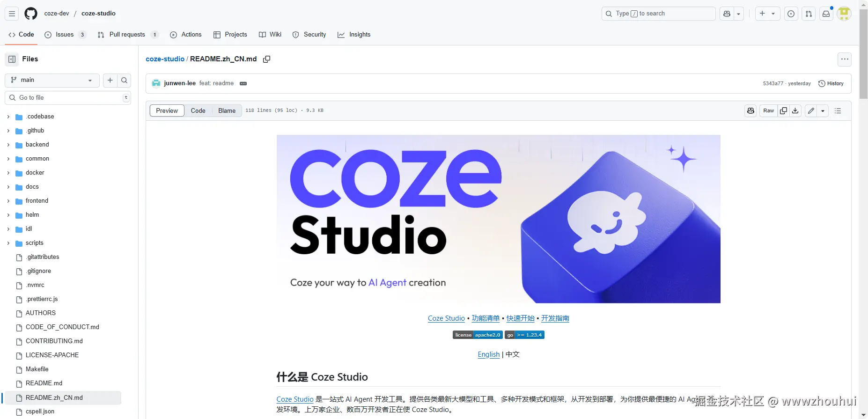Open the .nvmrc file

point(35,285)
